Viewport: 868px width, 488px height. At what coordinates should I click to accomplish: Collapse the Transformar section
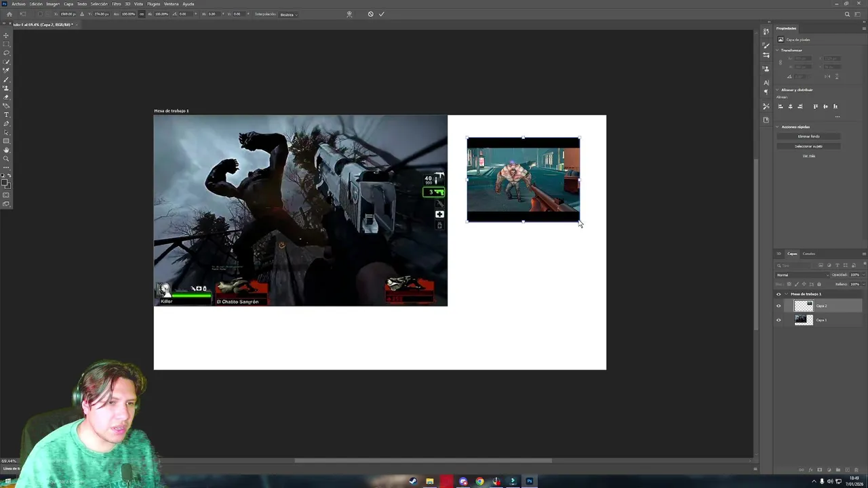click(x=778, y=50)
